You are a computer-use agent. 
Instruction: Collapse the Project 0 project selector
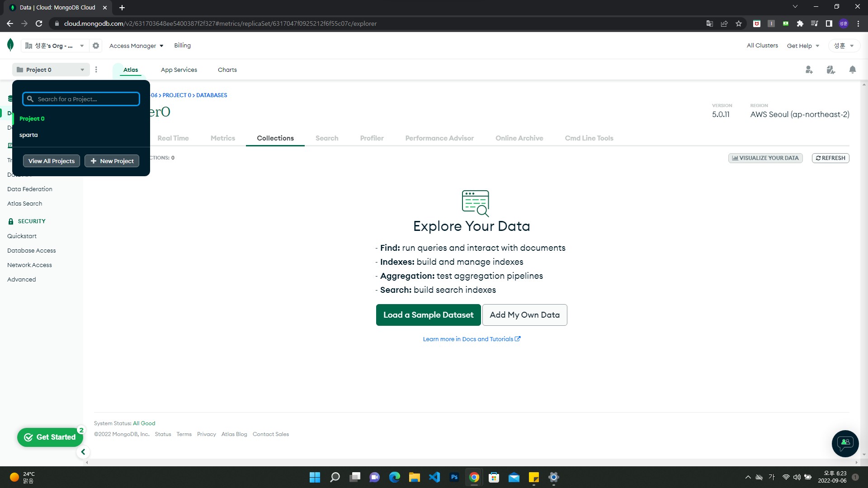(x=51, y=70)
